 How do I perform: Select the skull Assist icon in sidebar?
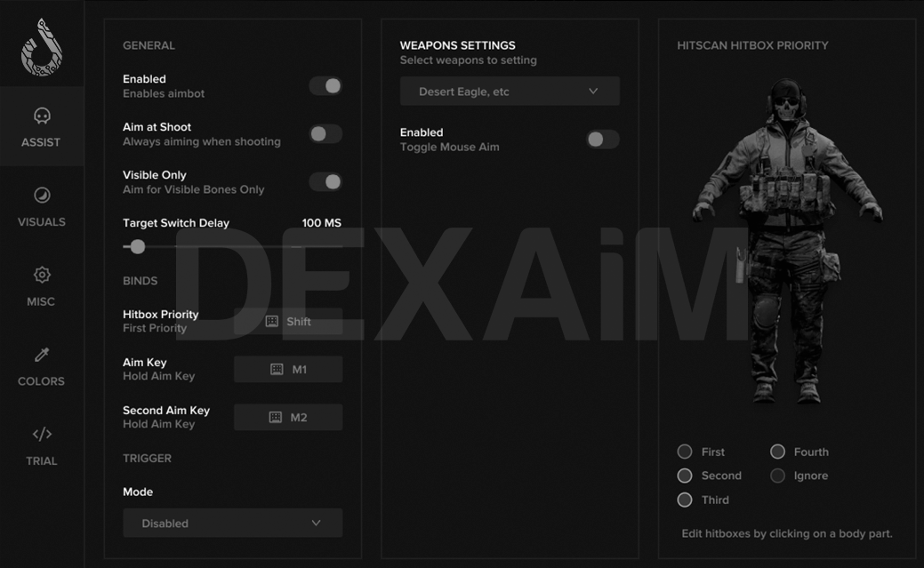pos(42,116)
